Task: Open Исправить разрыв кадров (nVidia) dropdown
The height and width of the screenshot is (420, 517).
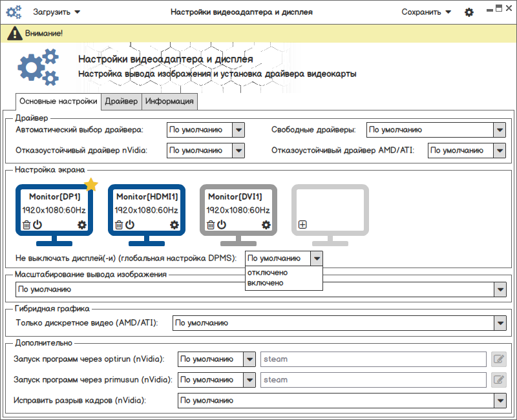Action: point(342,401)
